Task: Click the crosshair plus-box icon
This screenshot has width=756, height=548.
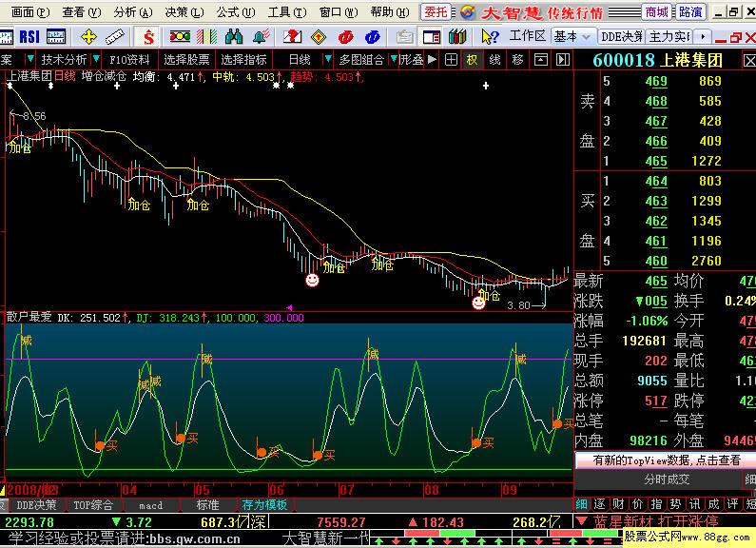Action: [451, 60]
